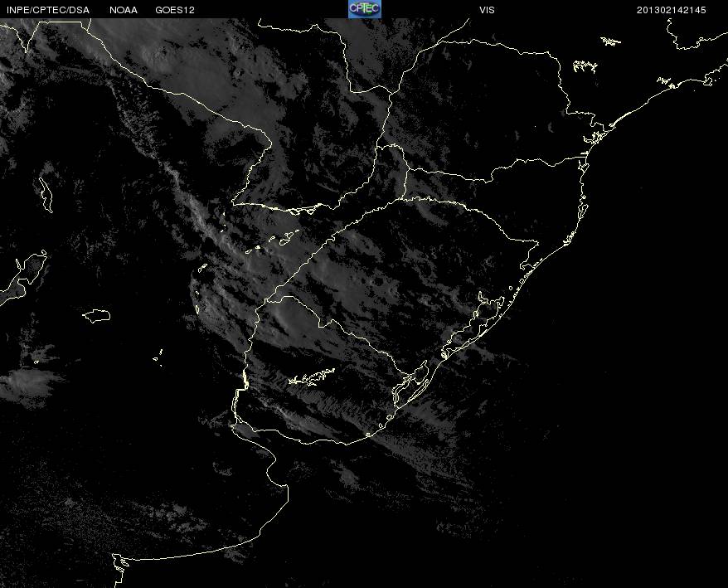Viewport: 728px width, 588px height.
Task: Click the bay outline at bottom left coast
Action: point(119,563)
